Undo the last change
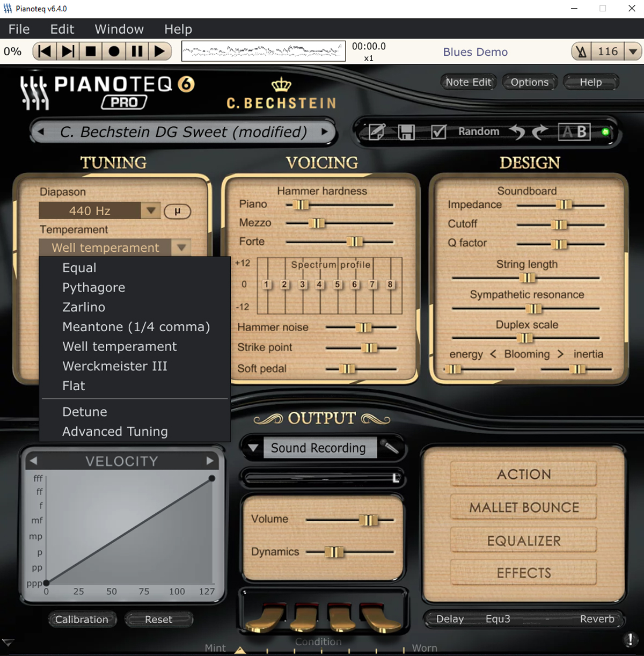The width and height of the screenshot is (644, 656). click(517, 132)
